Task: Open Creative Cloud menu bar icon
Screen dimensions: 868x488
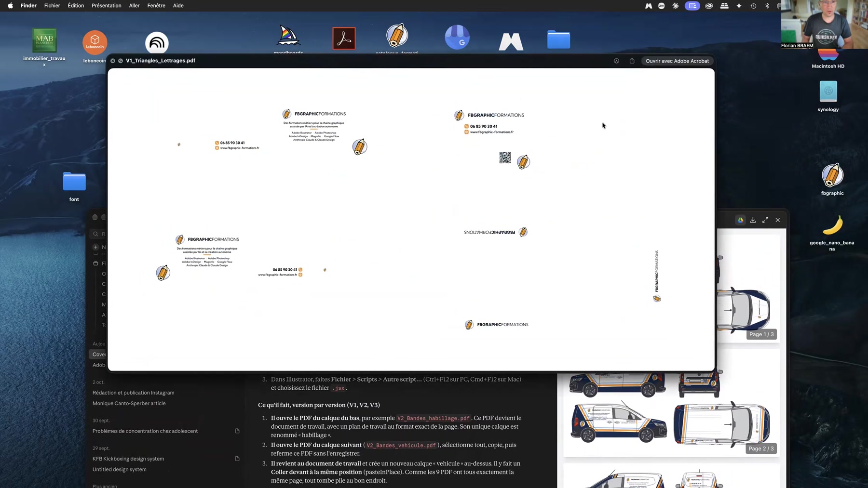Action: coord(709,6)
